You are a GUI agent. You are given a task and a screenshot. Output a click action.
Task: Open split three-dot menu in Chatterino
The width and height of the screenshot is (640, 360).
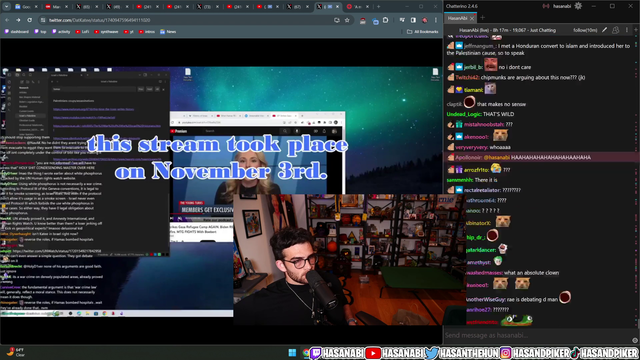click(x=627, y=30)
